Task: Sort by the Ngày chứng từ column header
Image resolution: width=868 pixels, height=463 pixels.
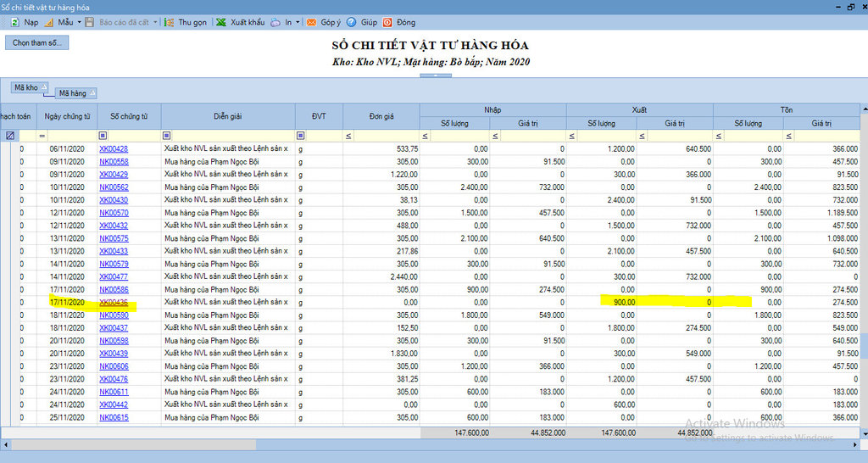Action: (67, 116)
